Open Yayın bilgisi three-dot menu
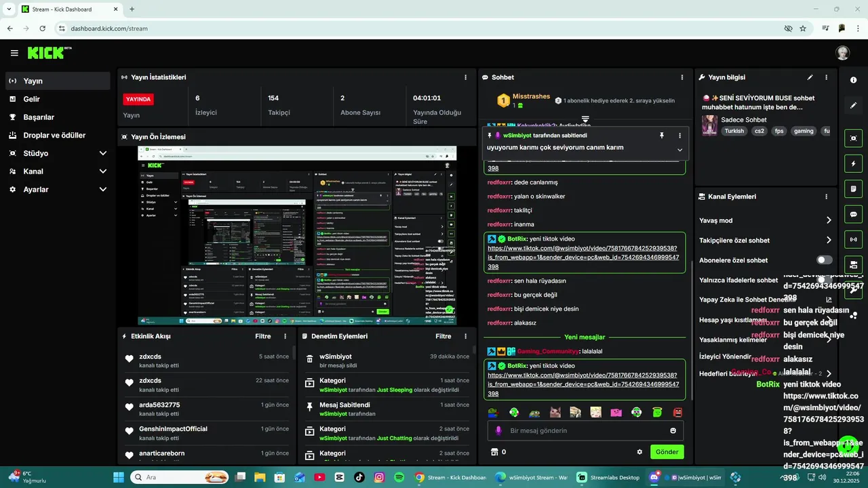This screenshot has width=868, height=488. point(826,77)
